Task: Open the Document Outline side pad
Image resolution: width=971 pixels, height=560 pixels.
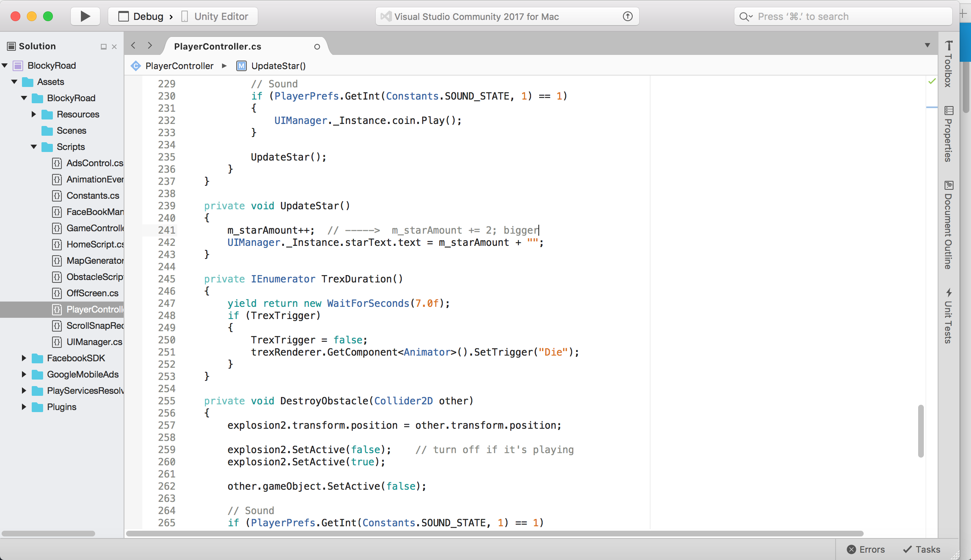Action: click(x=949, y=225)
